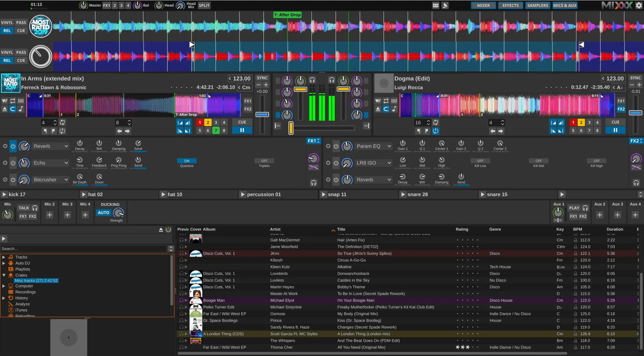
Task: Click the library Search field
Action: tap(84, 249)
